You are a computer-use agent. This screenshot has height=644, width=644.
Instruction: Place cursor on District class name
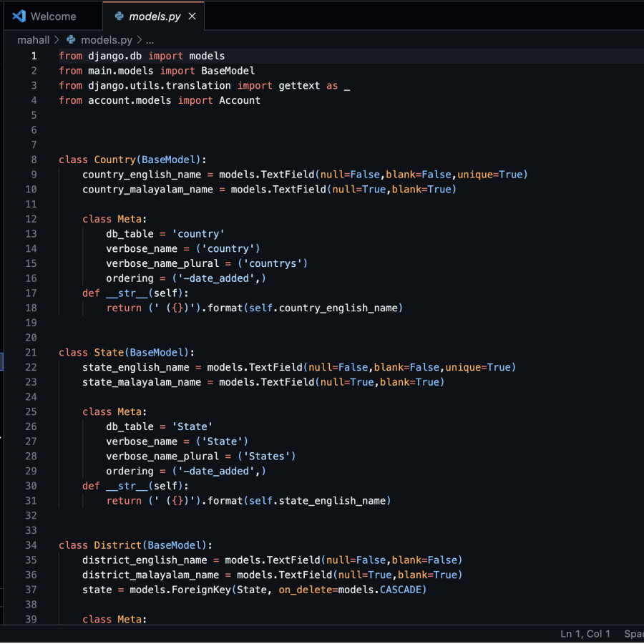point(117,545)
